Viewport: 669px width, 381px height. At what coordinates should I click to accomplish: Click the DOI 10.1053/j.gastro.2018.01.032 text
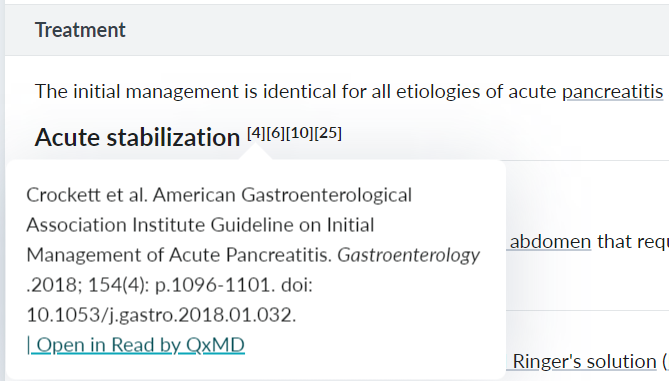pos(161,315)
